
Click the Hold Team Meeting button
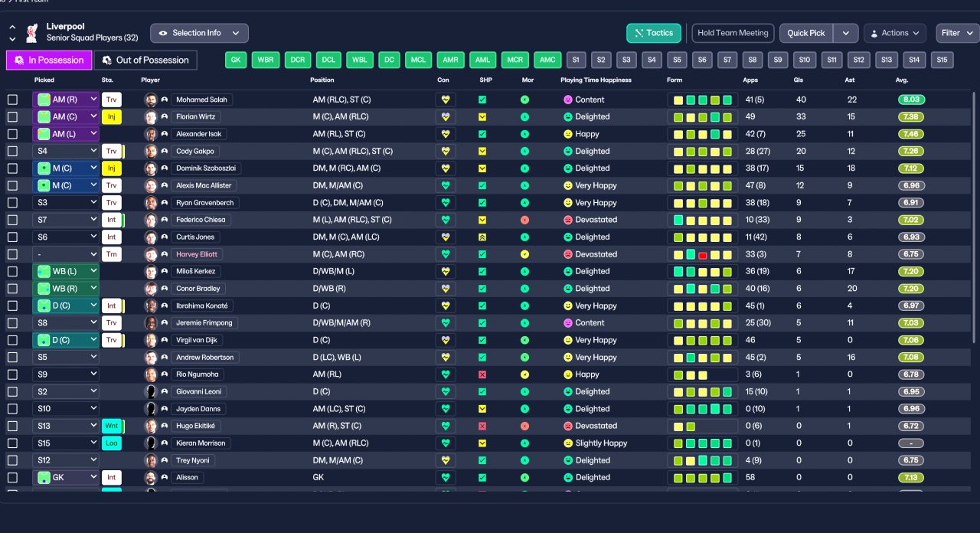[733, 33]
